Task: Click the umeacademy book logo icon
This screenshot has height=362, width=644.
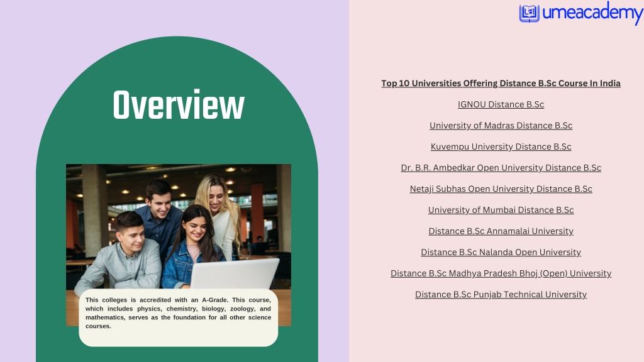Action: point(529,13)
